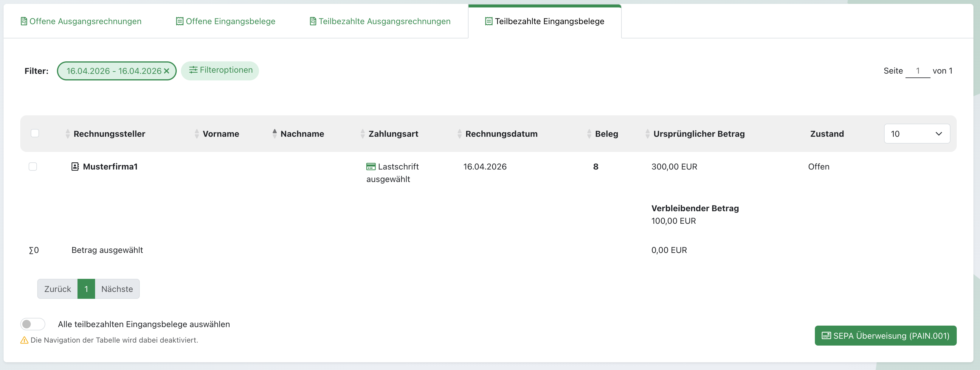Sort by Zahlungsart column arrows
The image size is (980, 370).
click(x=362, y=134)
